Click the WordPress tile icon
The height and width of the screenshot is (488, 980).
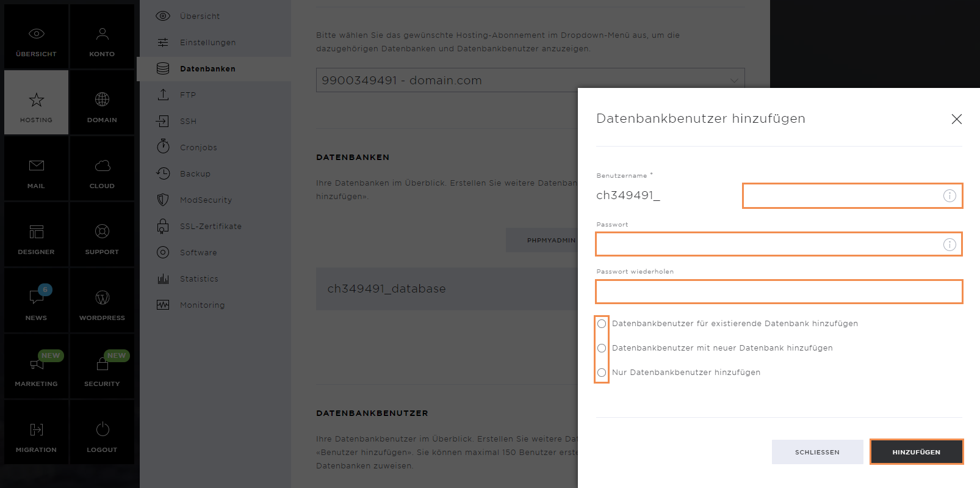(102, 297)
